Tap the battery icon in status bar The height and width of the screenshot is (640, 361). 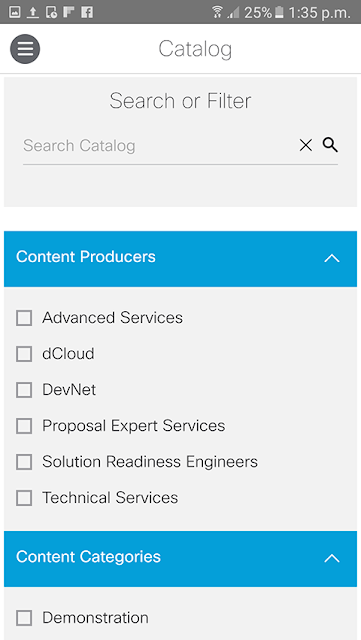pos(279,12)
